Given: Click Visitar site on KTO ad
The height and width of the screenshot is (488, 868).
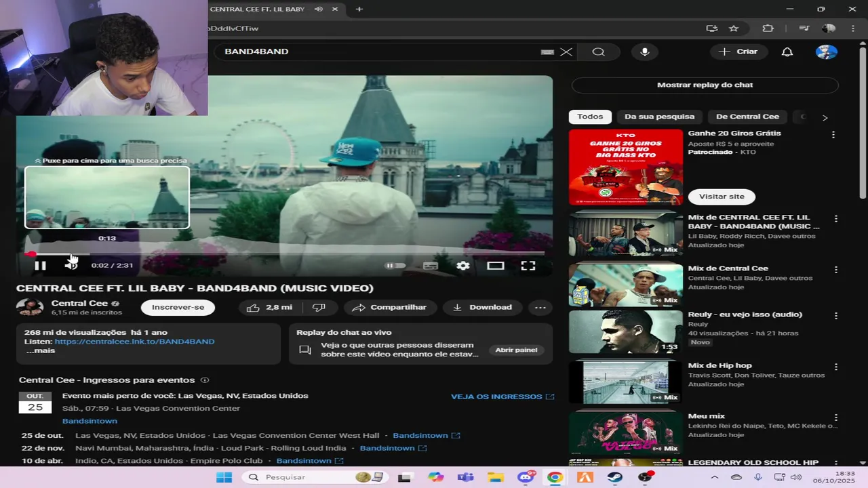Looking at the screenshot, I should pyautogui.click(x=722, y=197).
